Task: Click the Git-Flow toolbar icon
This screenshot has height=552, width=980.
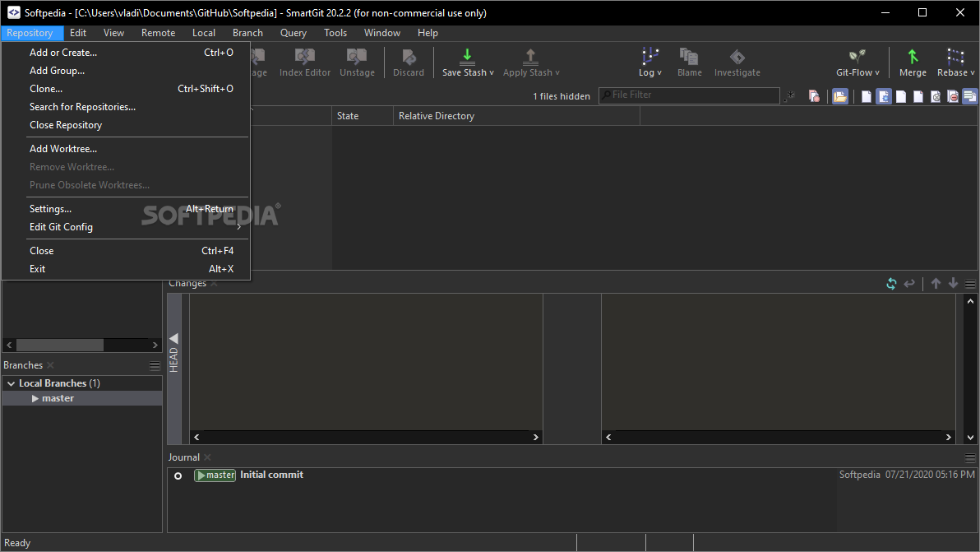Action: pos(857,57)
